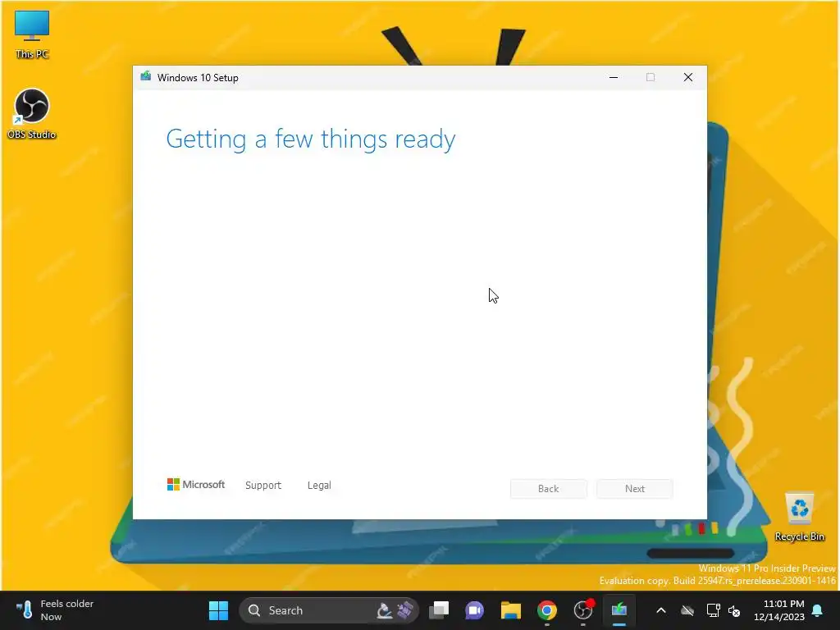
Task: Open Task View on the taskbar
Action: point(439,610)
